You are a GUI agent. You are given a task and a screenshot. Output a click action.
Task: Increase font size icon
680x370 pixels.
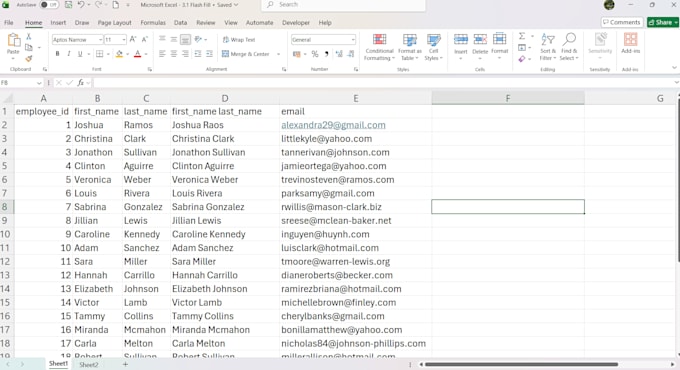click(133, 39)
